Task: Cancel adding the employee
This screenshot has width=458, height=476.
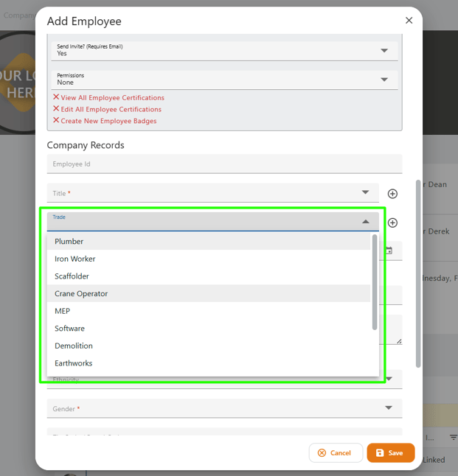Action: tap(335, 452)
